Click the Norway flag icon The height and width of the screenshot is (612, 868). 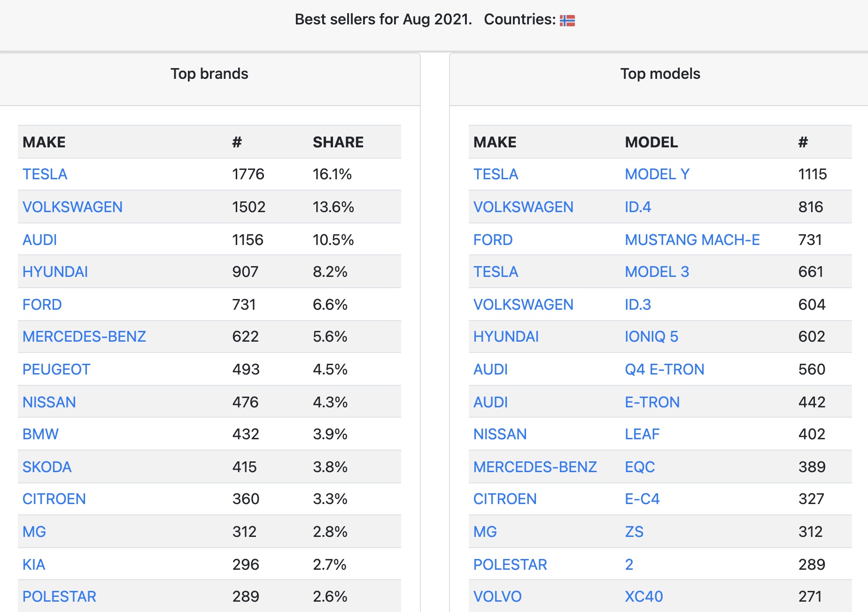pyautogui.click(x=567, y=20)
